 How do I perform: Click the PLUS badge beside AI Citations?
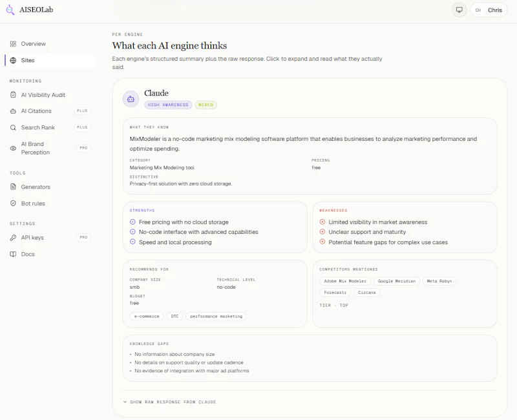(82, 110)
